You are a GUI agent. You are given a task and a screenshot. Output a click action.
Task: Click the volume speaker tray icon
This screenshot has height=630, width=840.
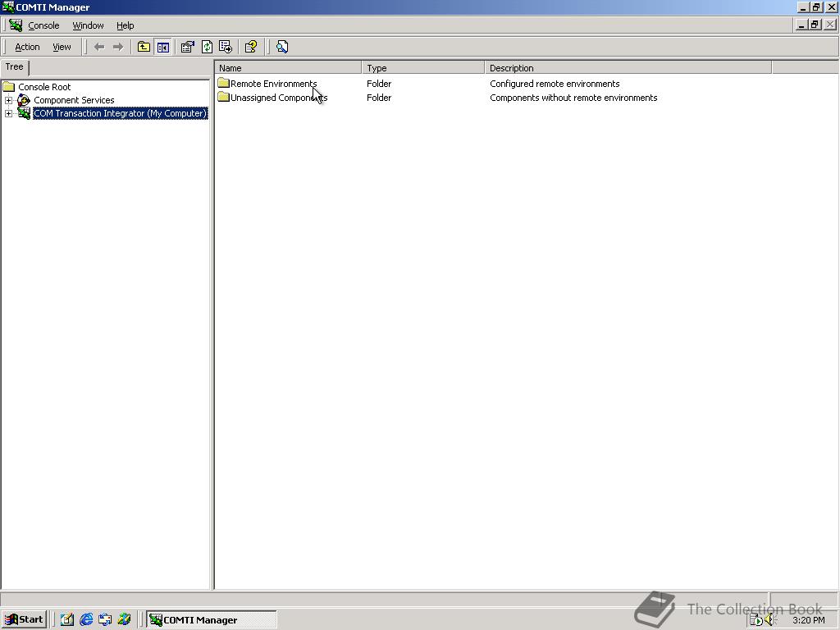tap(771, 620)
